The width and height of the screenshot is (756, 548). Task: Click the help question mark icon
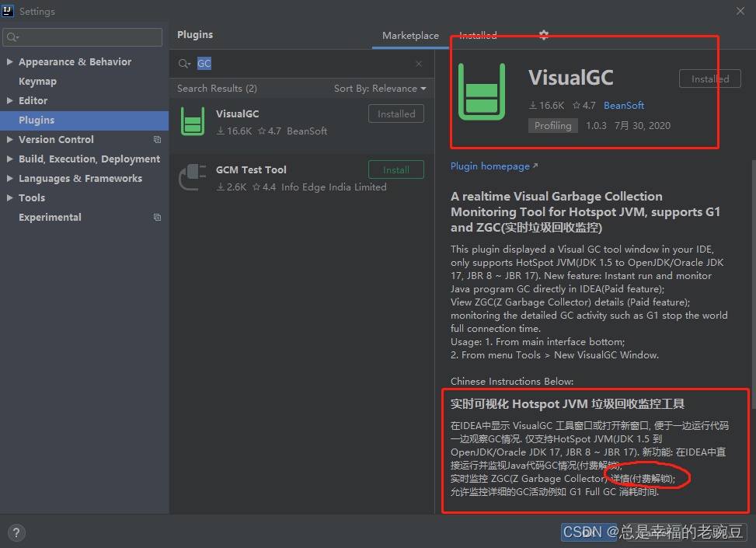(x=16, y=532)
